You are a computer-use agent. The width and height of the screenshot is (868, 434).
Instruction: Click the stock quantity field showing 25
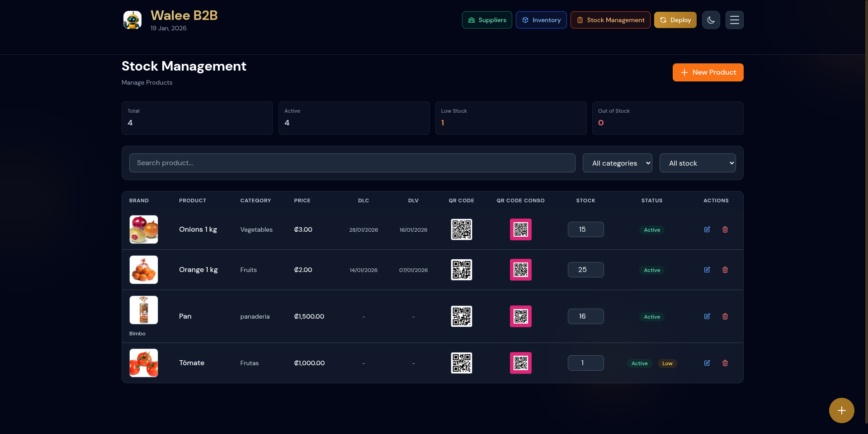point(585,269)
